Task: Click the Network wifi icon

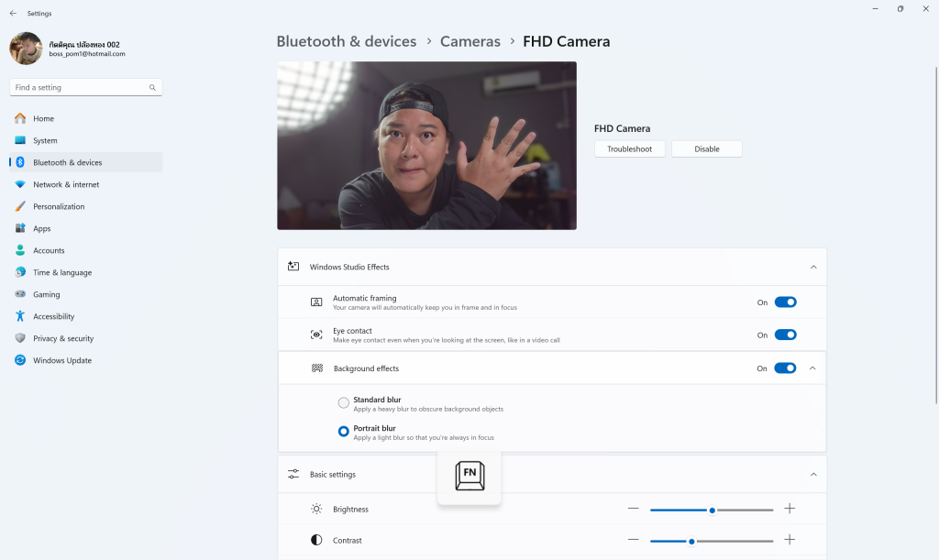Action: [20, 184]
